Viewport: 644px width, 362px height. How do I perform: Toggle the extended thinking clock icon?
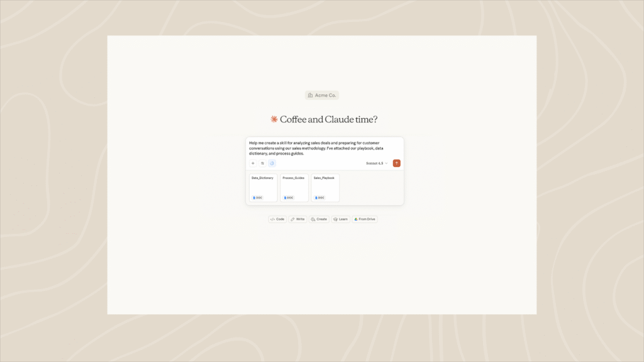(x=272, y=163)
